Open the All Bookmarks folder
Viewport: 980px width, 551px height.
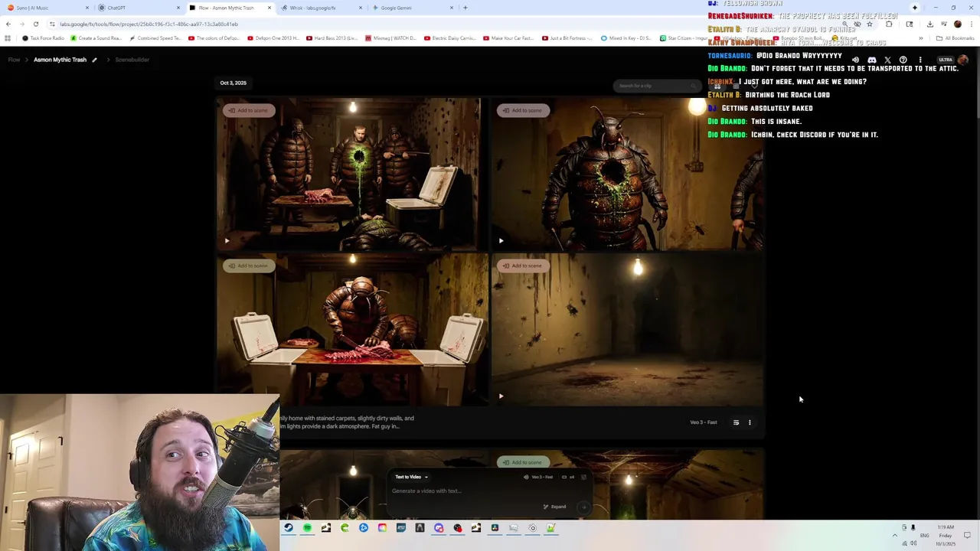click(x=955, y=37)
